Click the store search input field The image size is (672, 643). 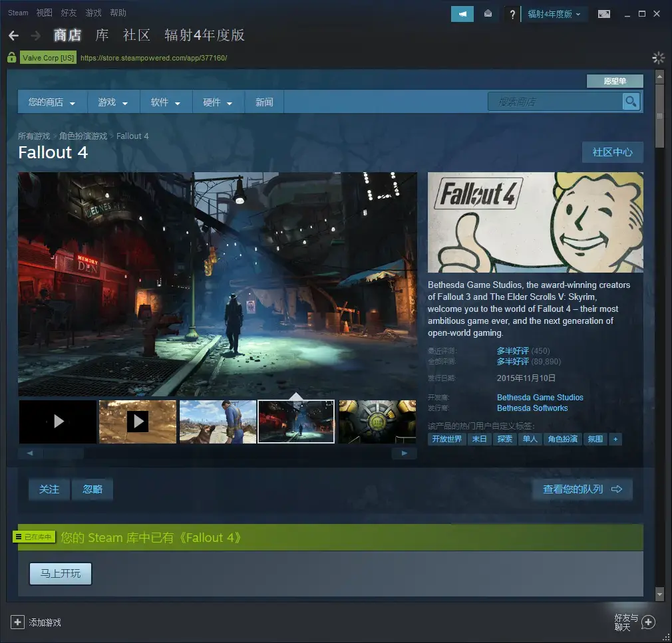[555, 102]
